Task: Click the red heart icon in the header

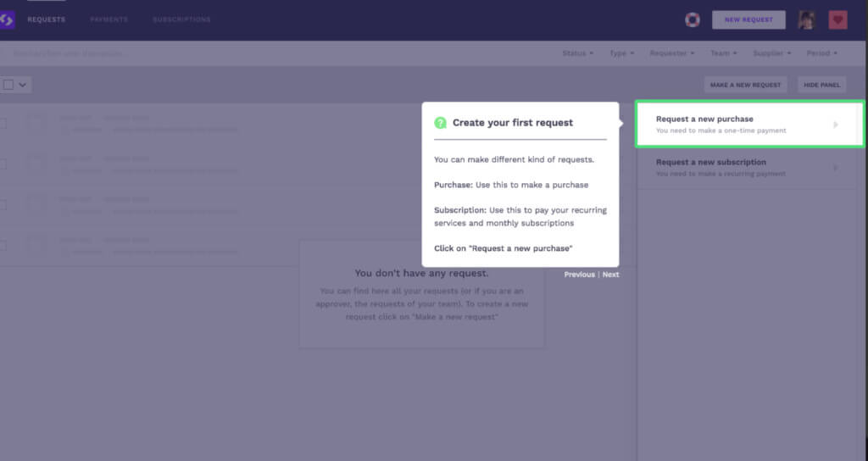Action: pos(837,20)
